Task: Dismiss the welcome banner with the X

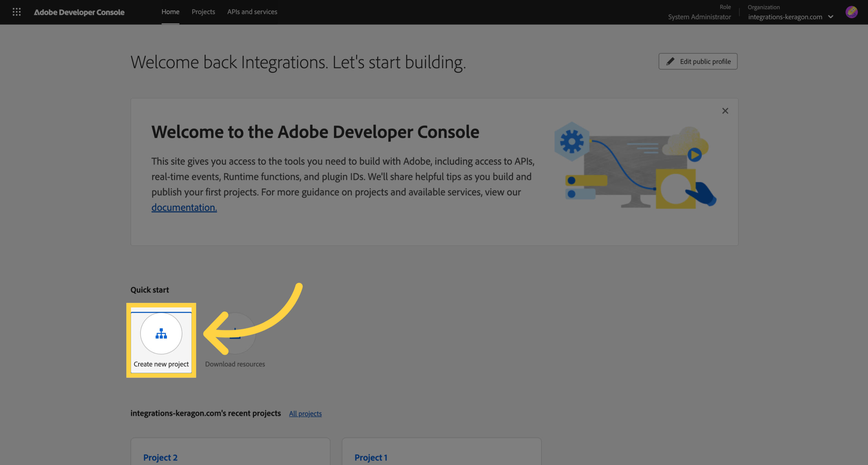Action: coord(725,111)
